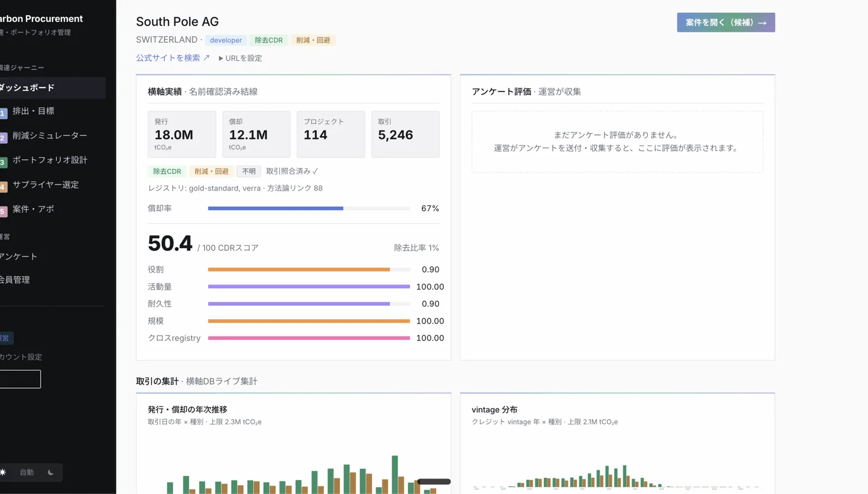Viewport: 868px width, 494px height.
Task: Click 除去比率 1% label
Action: coord(416,248)
